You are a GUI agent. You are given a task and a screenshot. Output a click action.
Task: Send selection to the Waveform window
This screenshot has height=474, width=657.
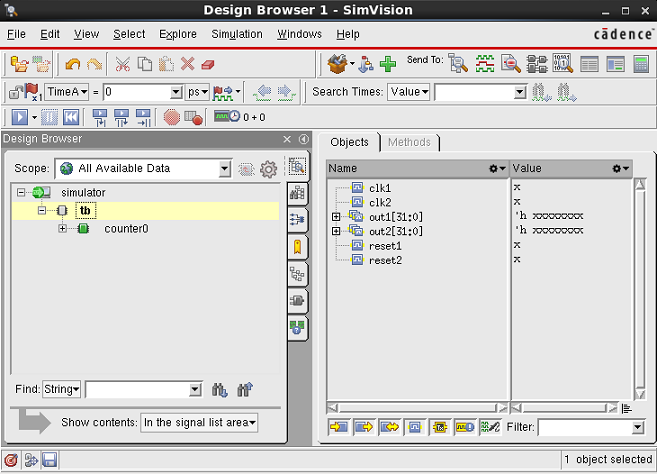485,64
